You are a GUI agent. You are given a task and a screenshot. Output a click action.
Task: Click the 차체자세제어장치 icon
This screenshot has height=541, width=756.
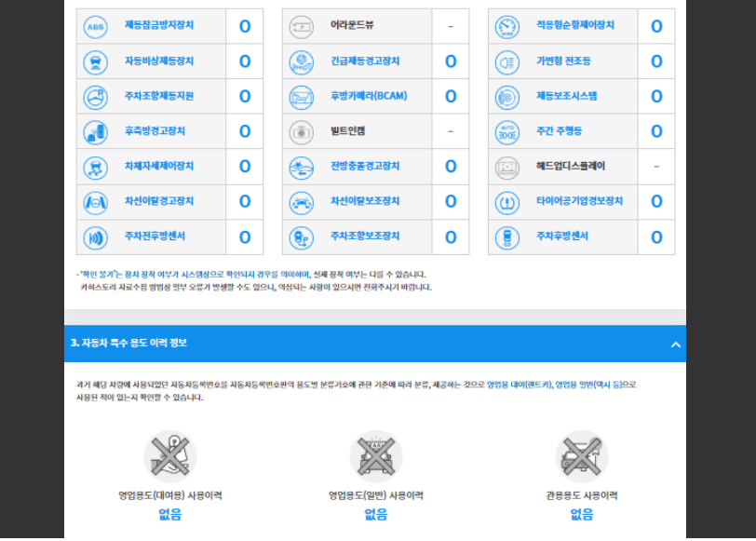(x=96, y=168)
